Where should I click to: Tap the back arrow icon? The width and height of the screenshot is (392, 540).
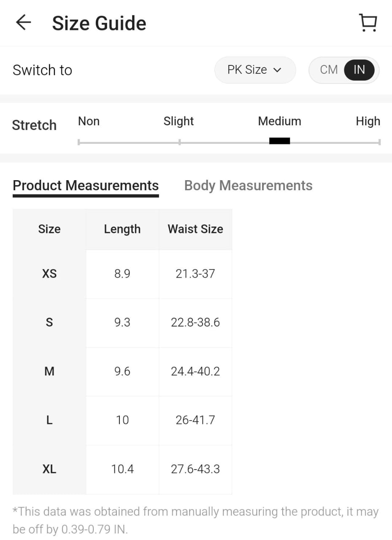tap(24, 23)
